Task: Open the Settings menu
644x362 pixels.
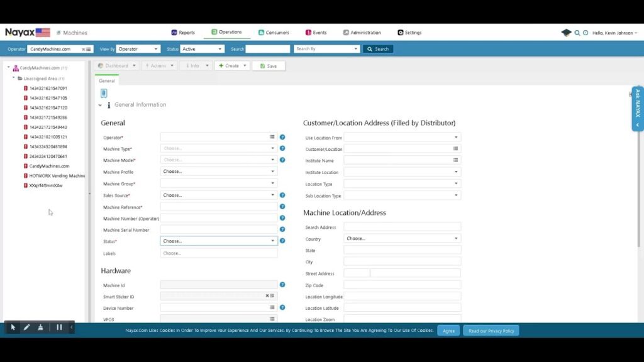Action: point(409,33)
